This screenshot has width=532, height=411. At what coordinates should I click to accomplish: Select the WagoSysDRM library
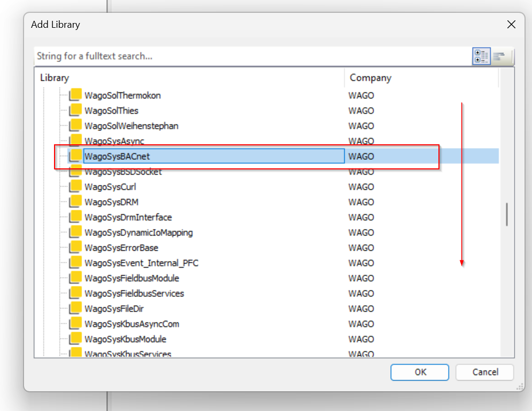[x=111, y=202]
